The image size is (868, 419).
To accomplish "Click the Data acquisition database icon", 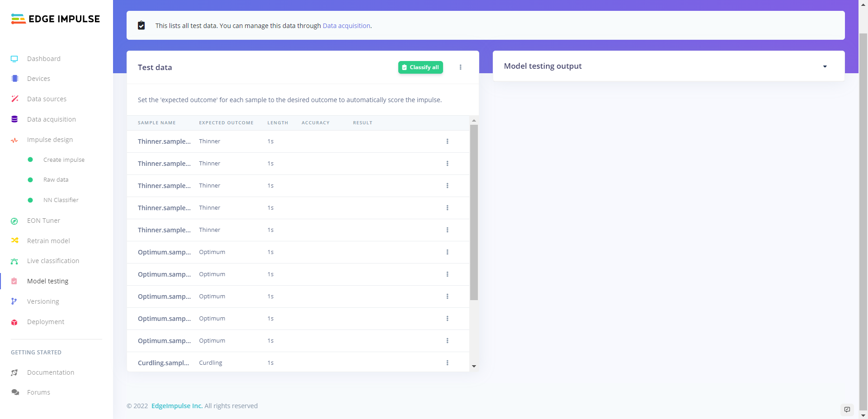I will (14, 119).
